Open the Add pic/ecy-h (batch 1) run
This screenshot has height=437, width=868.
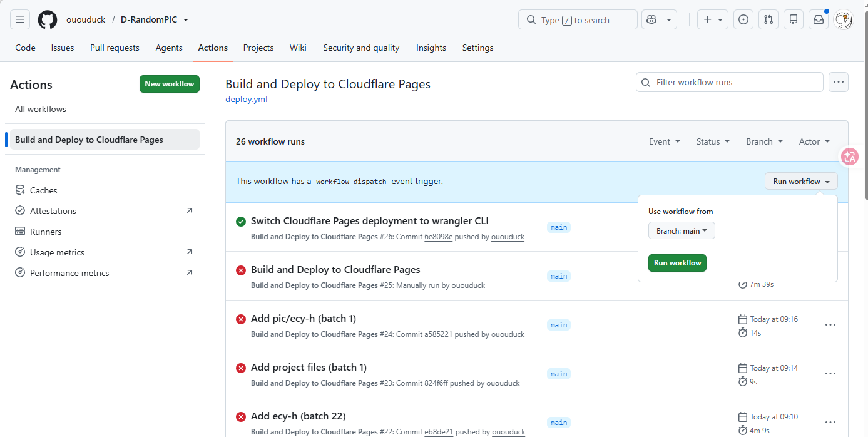tap(304, 319)
